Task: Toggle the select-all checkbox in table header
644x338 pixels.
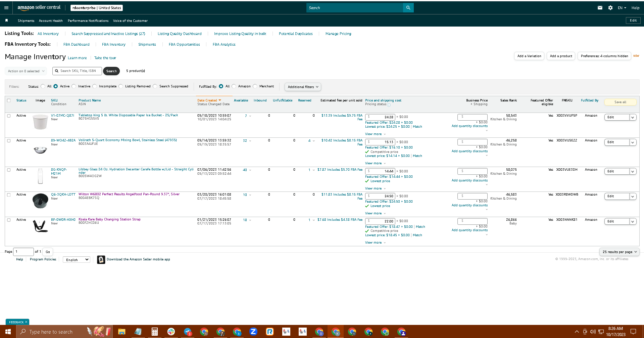Action: pyautogui.click(x=9, y=100)
